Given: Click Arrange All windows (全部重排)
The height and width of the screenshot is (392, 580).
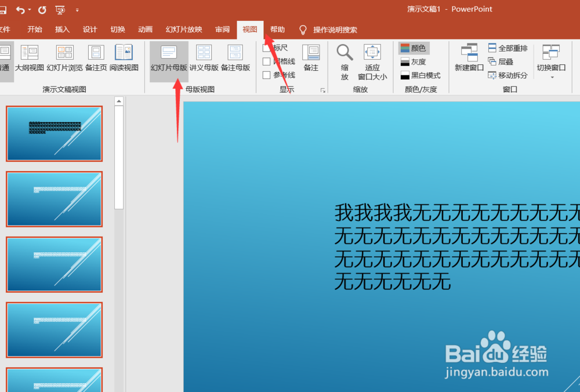Looking at the screenshot, I should 508,48.
